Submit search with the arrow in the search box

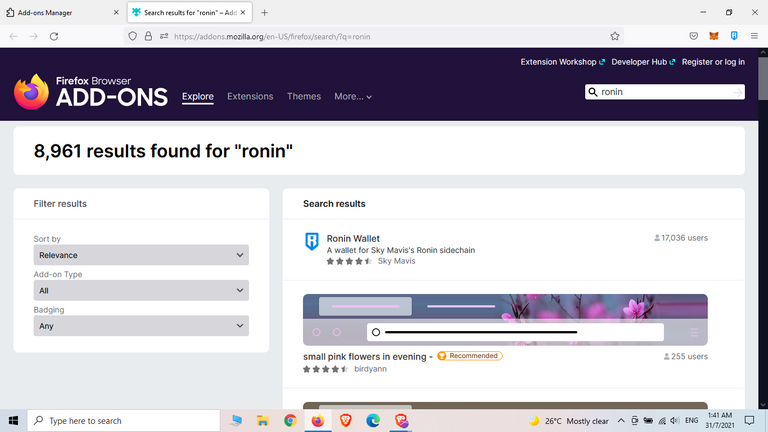pyautogui.click(x=738, y=92)
